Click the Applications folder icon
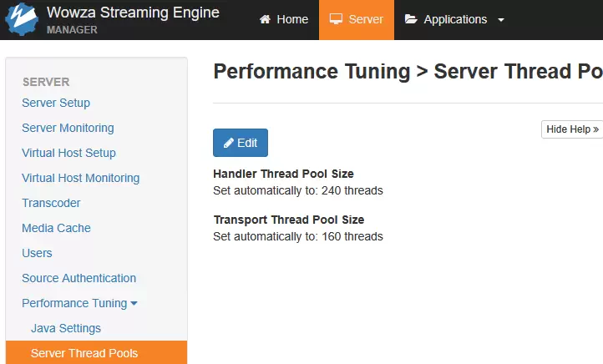The height and width of the screenshot is (364, 603). coord(411,19)
